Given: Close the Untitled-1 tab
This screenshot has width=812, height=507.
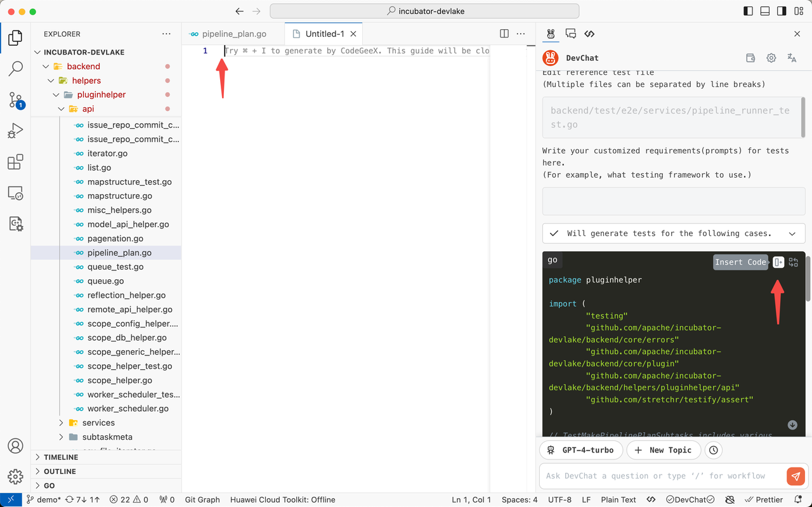Looking at the screenshot, I should click(x=353, y=34).
